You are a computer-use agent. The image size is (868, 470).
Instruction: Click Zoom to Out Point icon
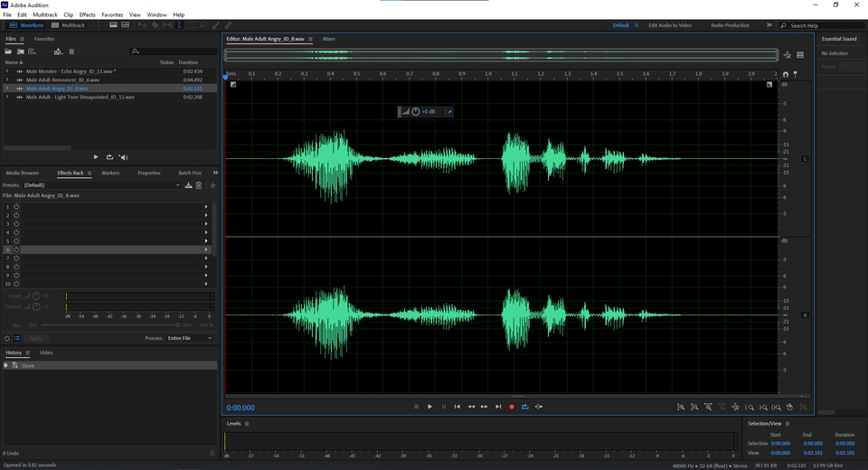(x=763, y=408)
